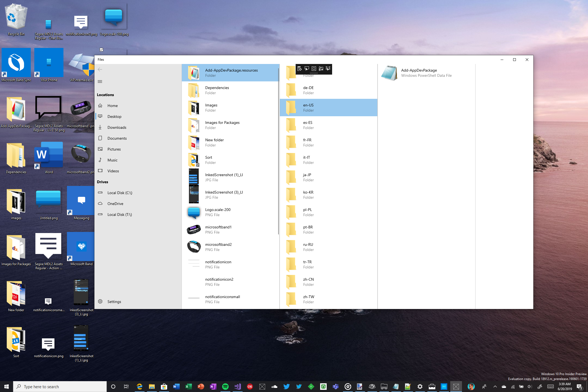Open Task View from the taskbar

pos(126,387)
